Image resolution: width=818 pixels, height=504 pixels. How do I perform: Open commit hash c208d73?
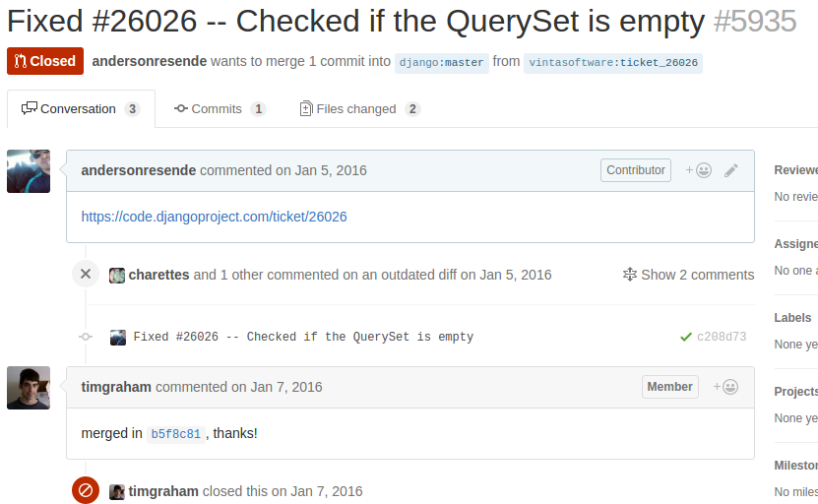coord(722,337)
